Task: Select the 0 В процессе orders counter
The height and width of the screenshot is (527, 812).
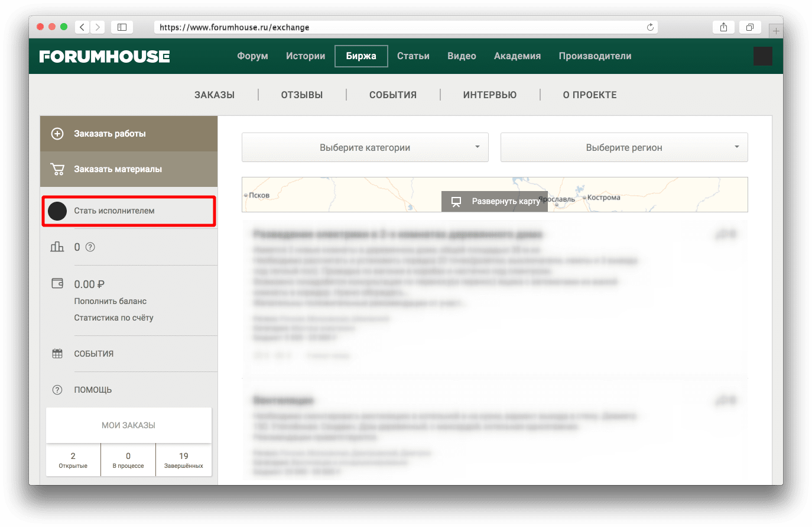Action: click(x=128, y=460)
